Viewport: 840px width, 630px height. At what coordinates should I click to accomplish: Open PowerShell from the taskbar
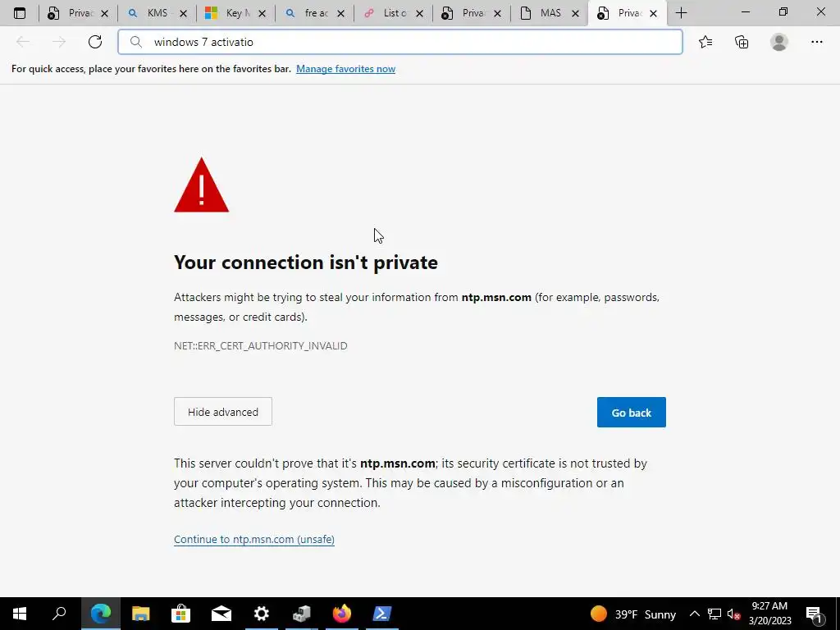pyautogui.click(x=382, y=614)
